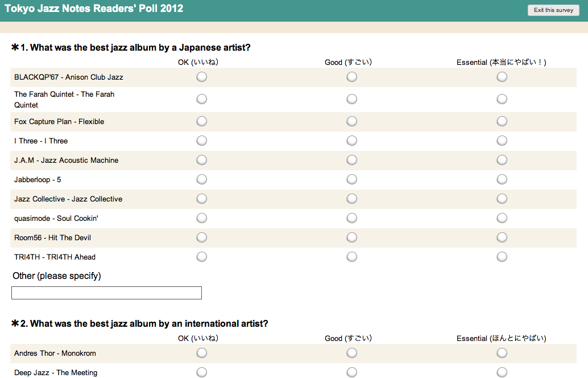Click the Exit this survey button
Screen dimensions: 588x378
click(553, 10)
